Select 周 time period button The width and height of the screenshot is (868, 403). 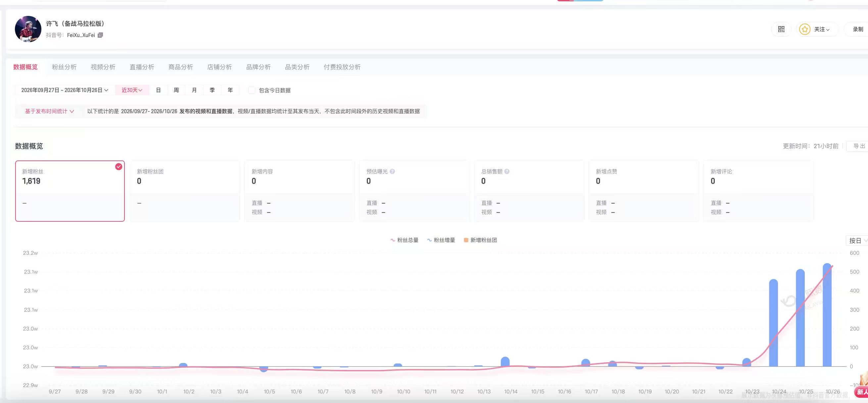176,90
